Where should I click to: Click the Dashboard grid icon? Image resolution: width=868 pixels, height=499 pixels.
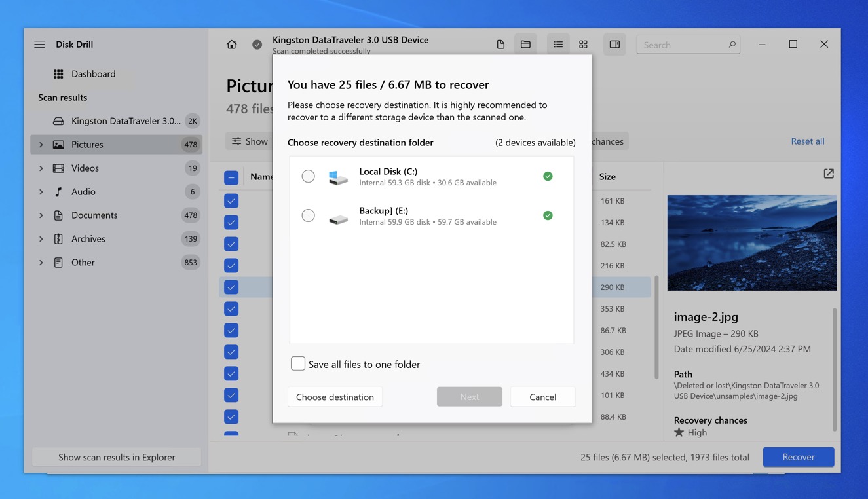[58, 74]
